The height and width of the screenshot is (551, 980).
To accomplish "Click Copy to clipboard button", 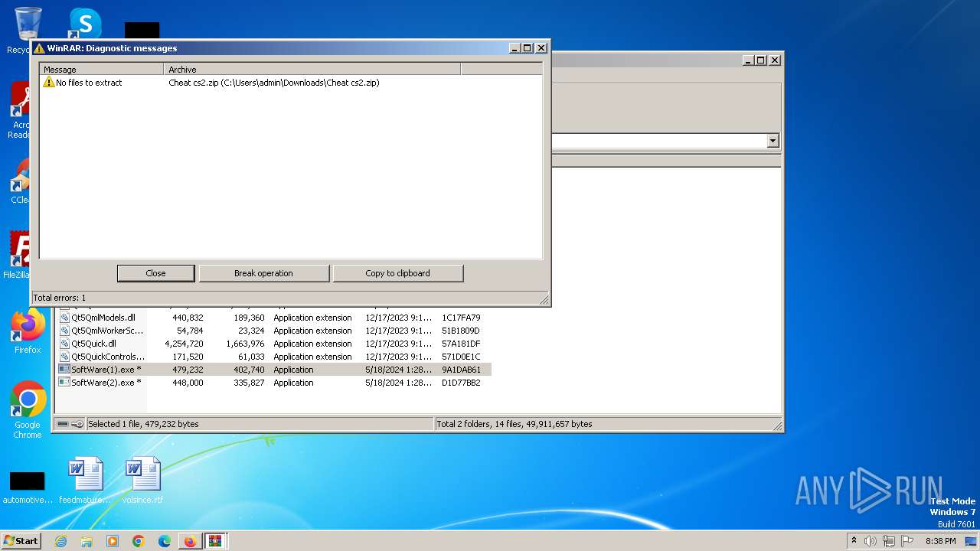I will [397, 273].
